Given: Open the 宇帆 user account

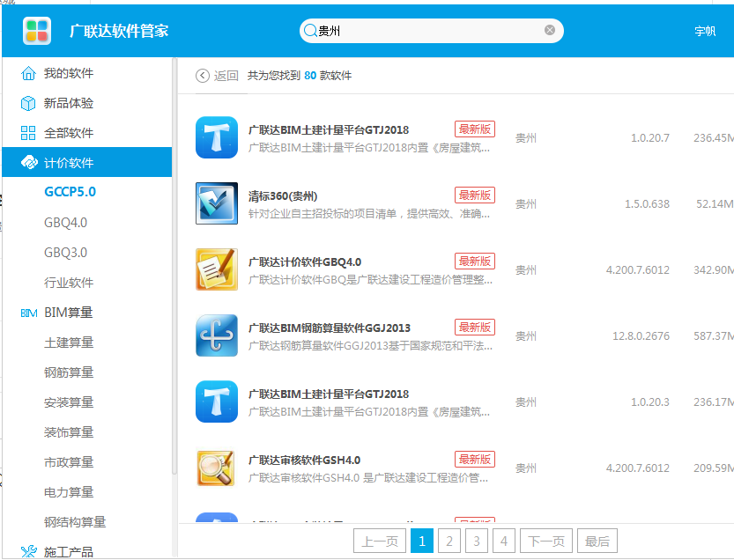Looking at the screenshot, I should coord(705,31).
